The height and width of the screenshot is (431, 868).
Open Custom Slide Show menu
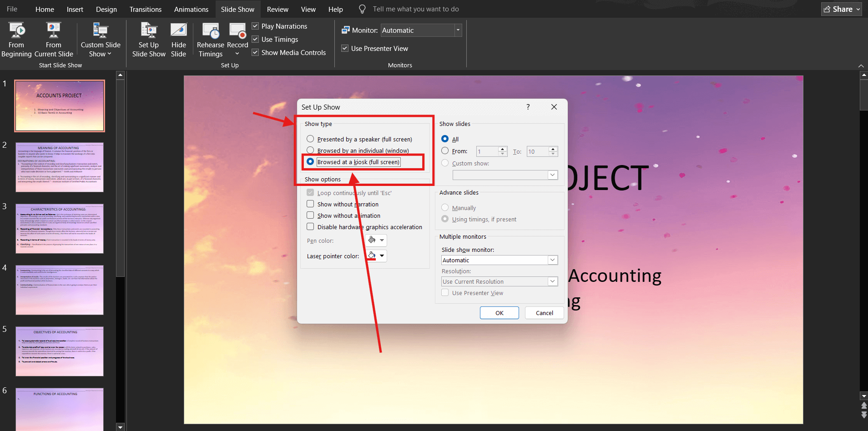(101, 40)
